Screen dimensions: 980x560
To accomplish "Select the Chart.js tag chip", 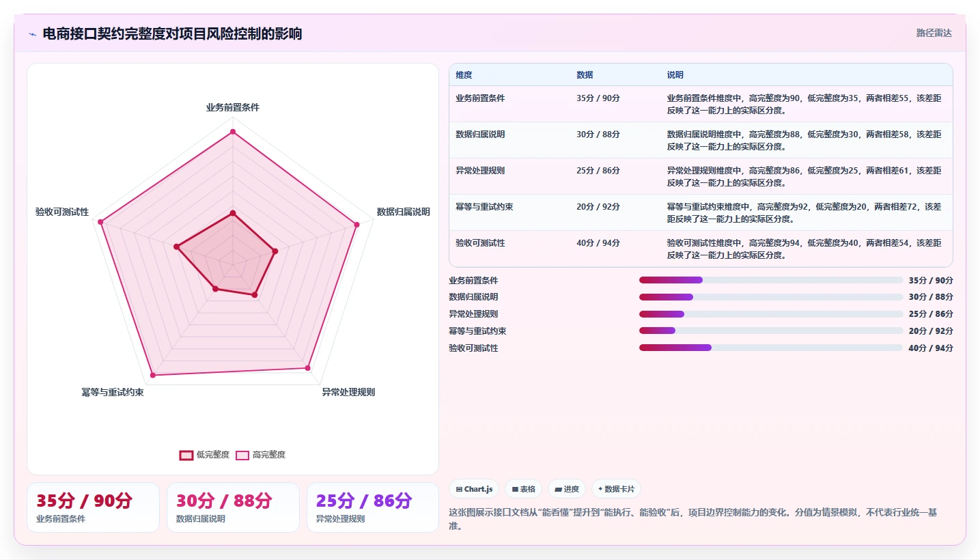I will click(474, 489).
